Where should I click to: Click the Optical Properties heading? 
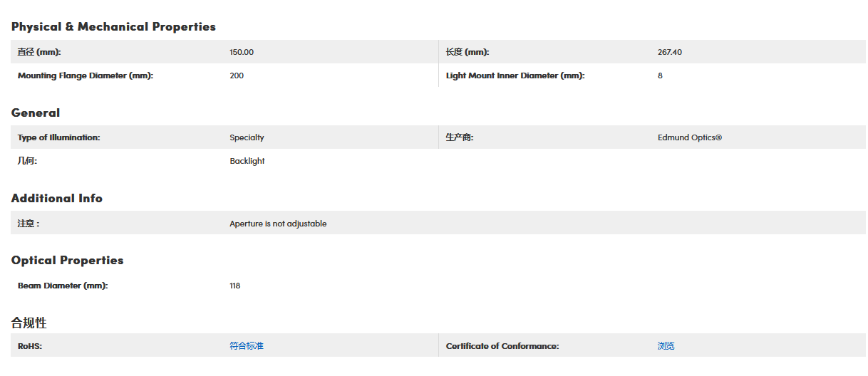(x=68, y=260)
